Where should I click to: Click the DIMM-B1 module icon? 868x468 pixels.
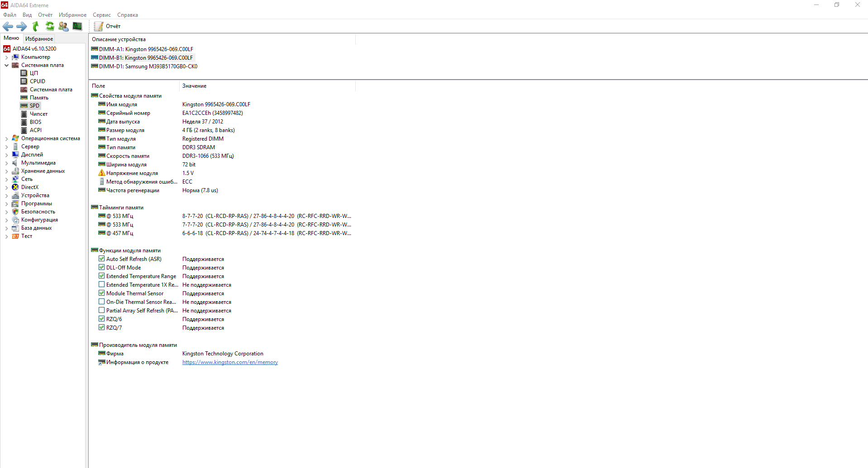pyautogui.click(x=95, y=57)
